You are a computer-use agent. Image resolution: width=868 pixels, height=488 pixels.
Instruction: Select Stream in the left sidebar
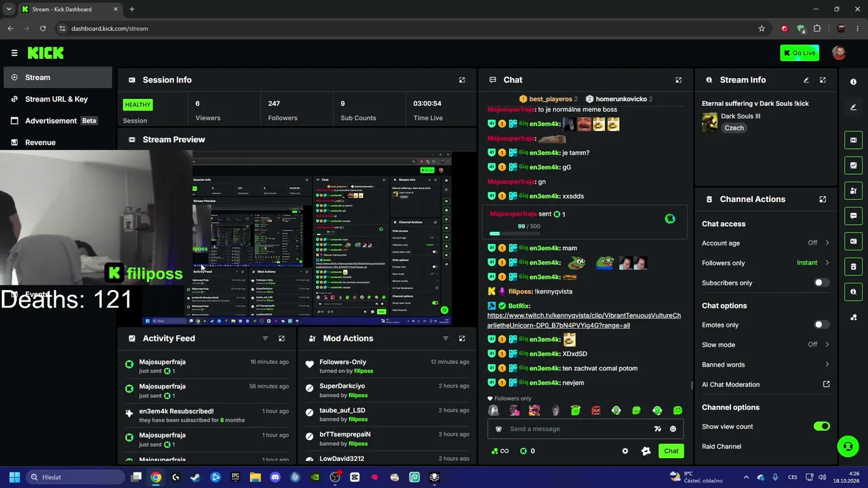pyautogui.click(x=56, y=77)
